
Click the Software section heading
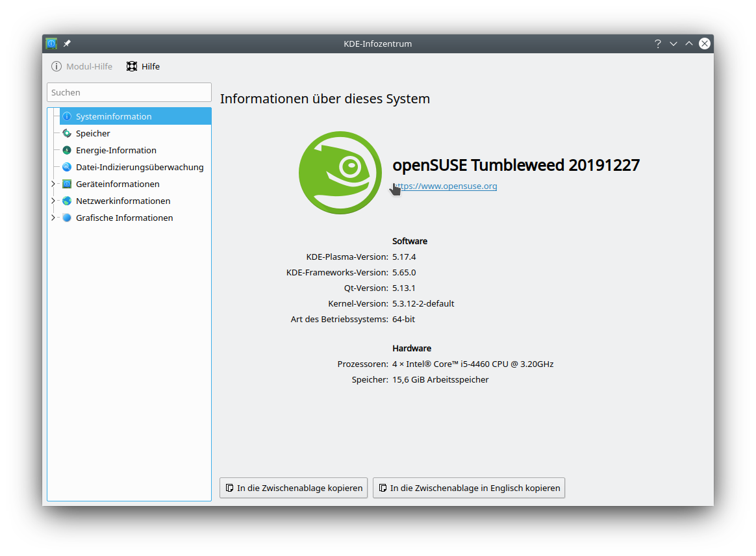pos(410,241)
